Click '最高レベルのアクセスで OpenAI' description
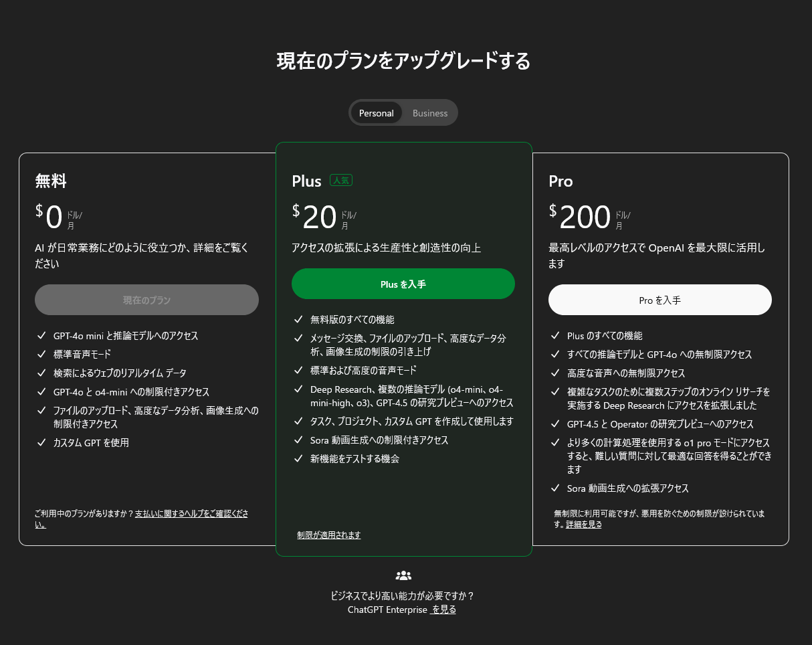812x645 pixels. 657,256
